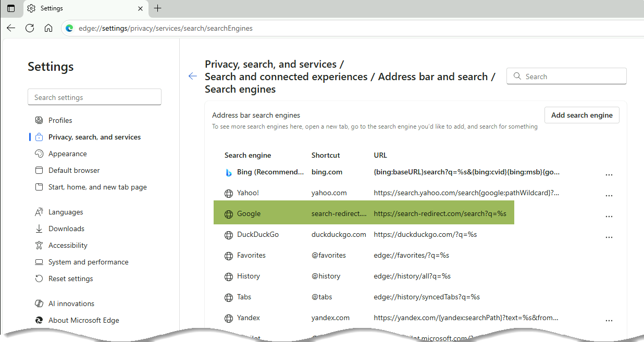Click the Edge logo in address bar
This screenshot has width=644, height=342.
pos(69,28)
